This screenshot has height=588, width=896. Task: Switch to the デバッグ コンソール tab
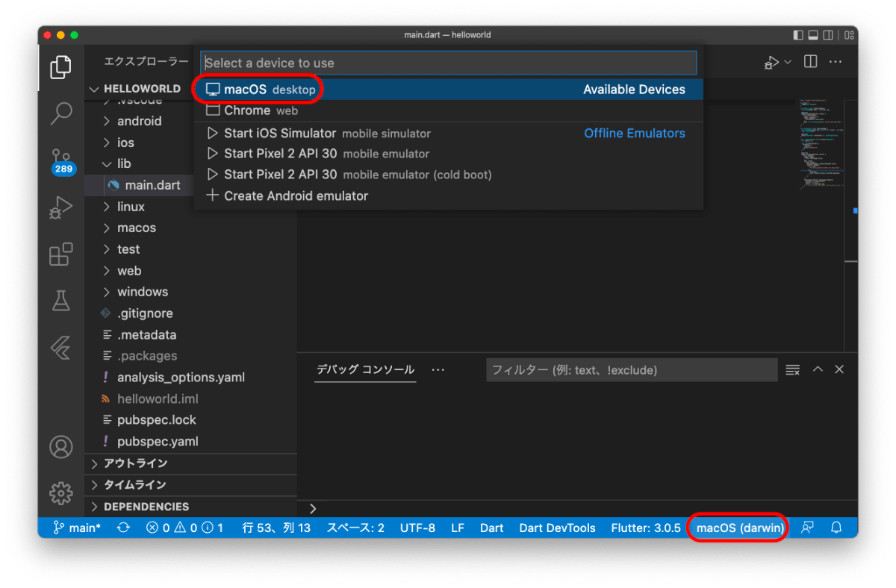(x=365, y=370)
